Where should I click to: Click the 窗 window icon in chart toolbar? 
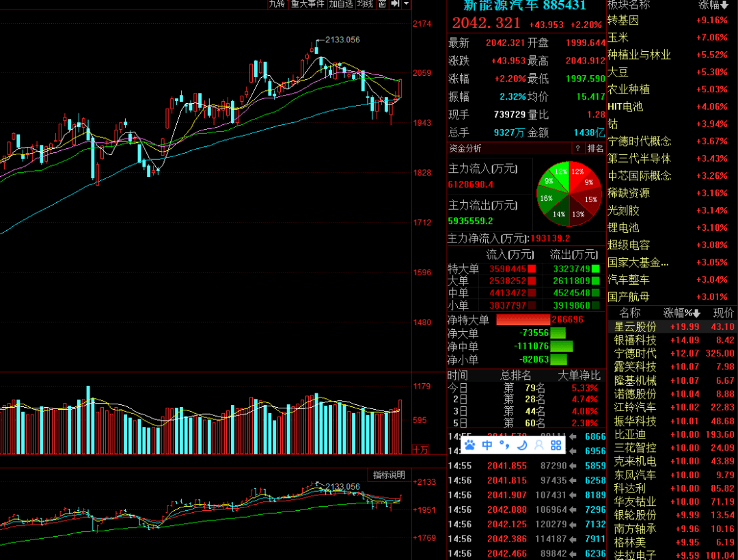[383, 4]
